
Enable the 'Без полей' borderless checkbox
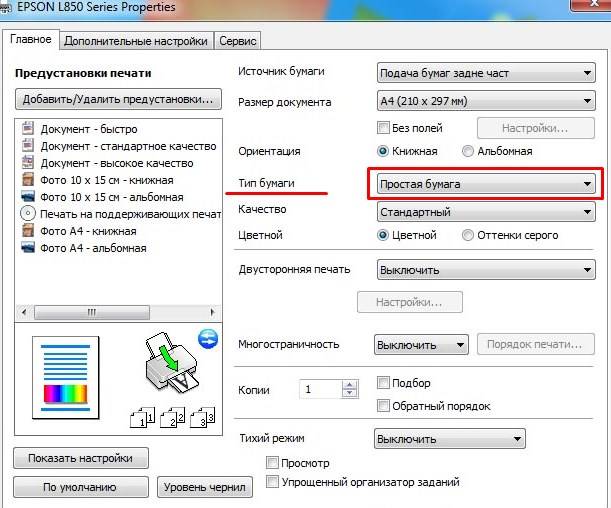click(x=383, y=128)
